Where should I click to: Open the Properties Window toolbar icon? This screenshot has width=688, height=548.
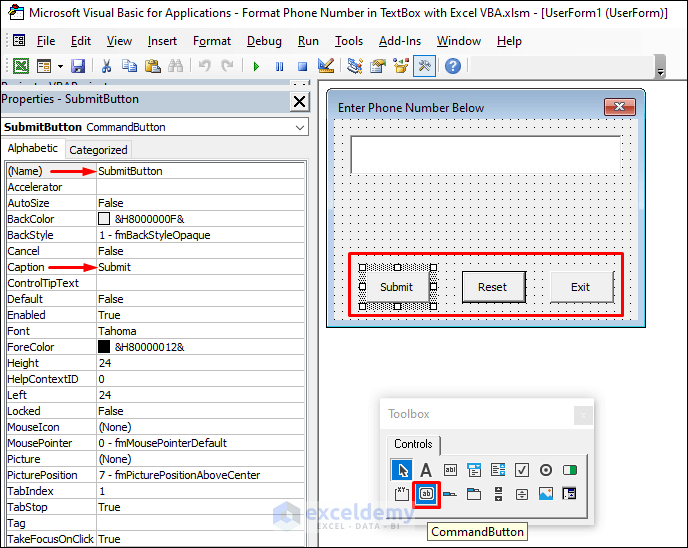(378, 66)
